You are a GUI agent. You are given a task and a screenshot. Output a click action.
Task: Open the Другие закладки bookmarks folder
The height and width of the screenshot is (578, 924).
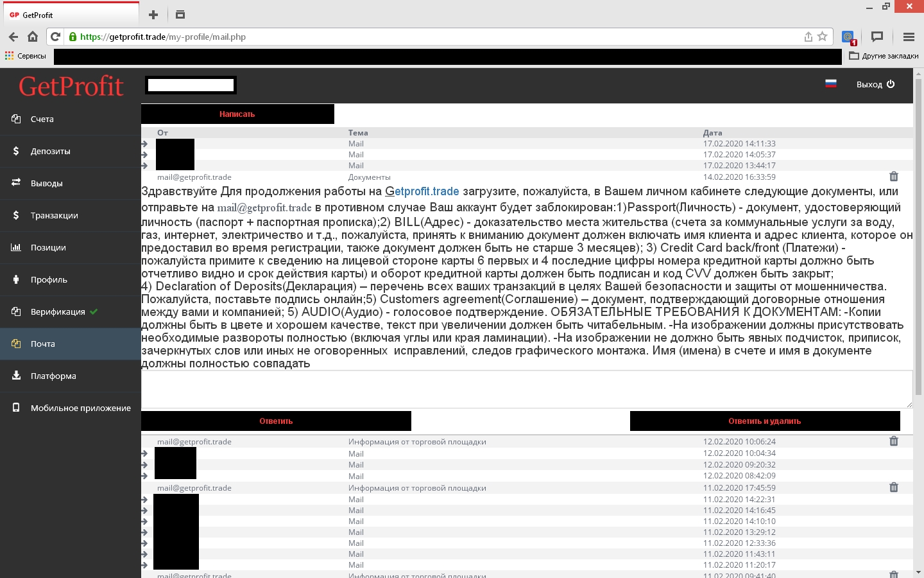click(884, 56)
